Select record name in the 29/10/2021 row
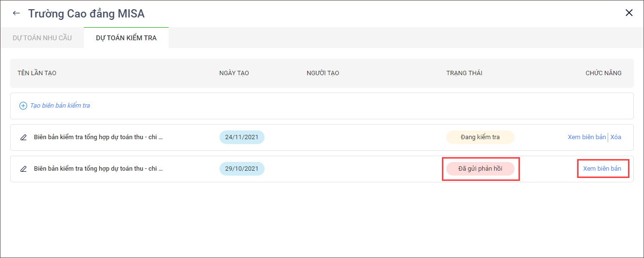Image resolution: width=644 pixels, height=258 pixels. coord(98,169)
